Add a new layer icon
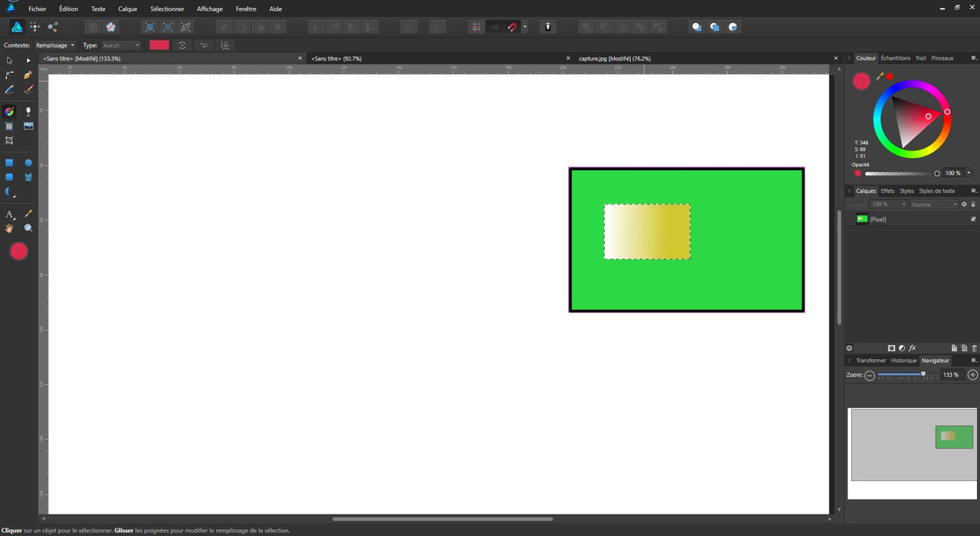 954,348
